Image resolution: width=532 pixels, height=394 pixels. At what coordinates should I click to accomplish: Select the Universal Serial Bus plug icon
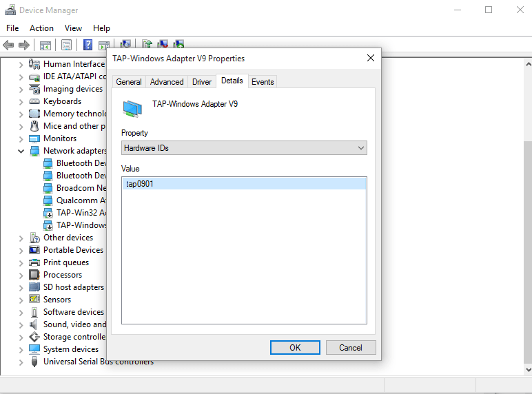(34, 362)
